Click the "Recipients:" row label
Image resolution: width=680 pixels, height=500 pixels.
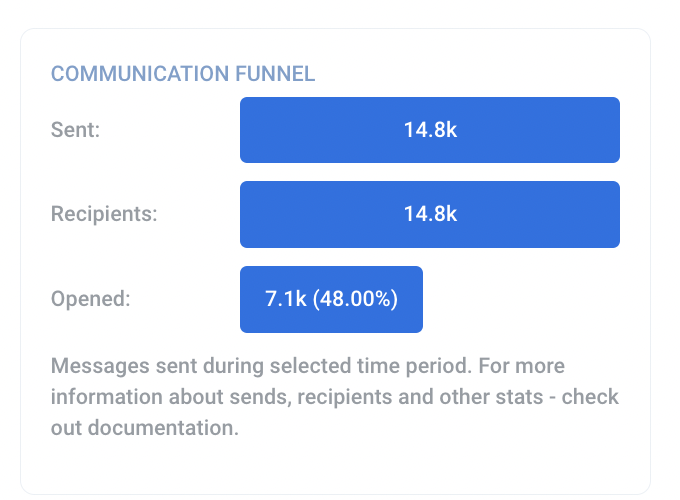coord(102,214)
